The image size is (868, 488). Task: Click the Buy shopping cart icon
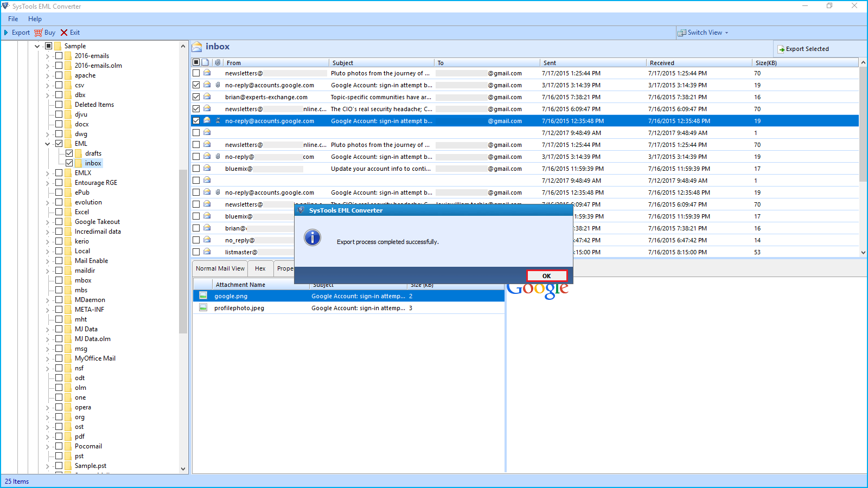[x=38, y=33]
